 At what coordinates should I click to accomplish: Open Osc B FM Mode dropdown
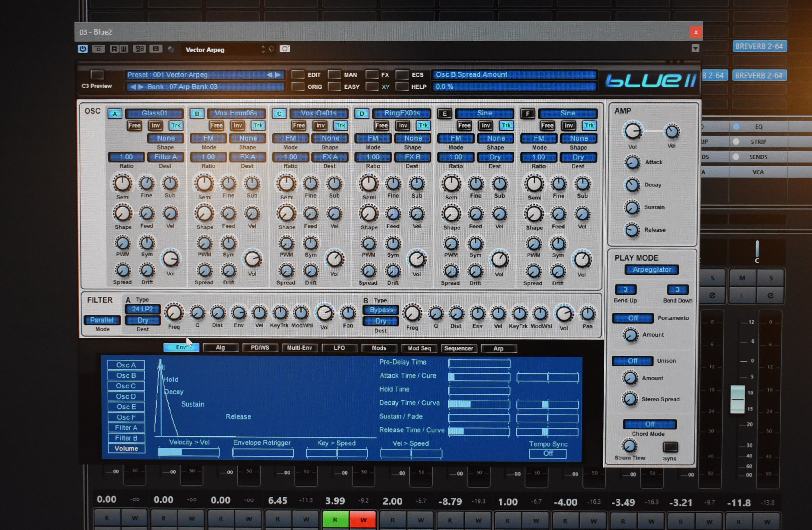click(208, 138)
